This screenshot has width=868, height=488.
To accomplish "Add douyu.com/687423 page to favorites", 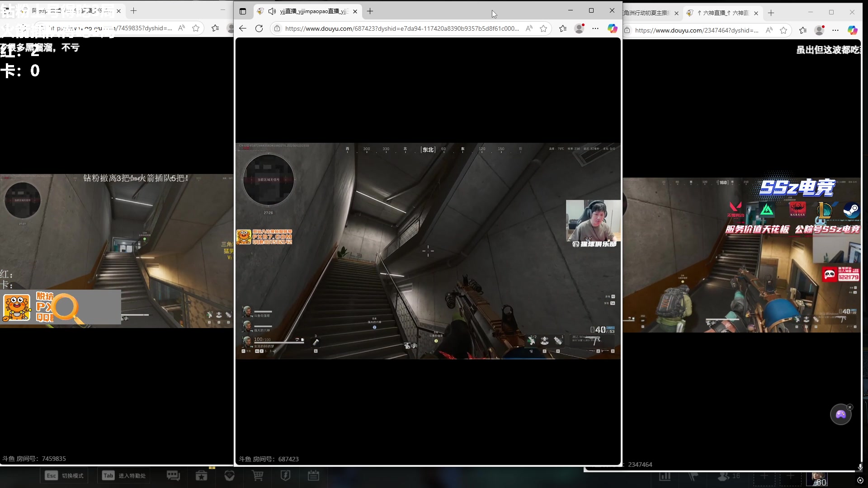I will [x=543, y=28].
